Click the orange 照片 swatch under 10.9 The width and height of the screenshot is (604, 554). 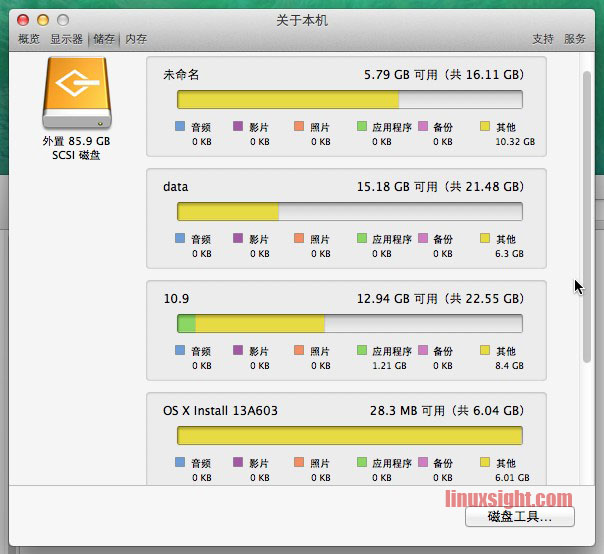point(299,350)
